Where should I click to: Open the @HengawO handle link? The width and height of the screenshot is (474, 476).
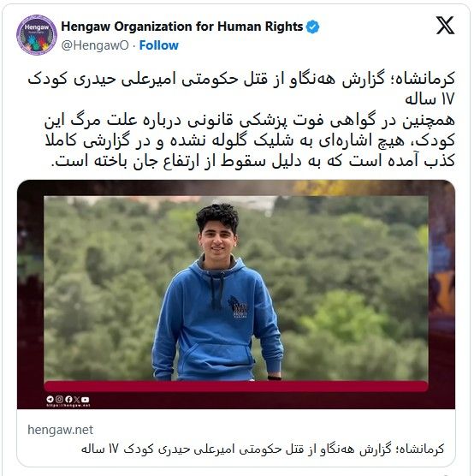click(x=95, y=45)
